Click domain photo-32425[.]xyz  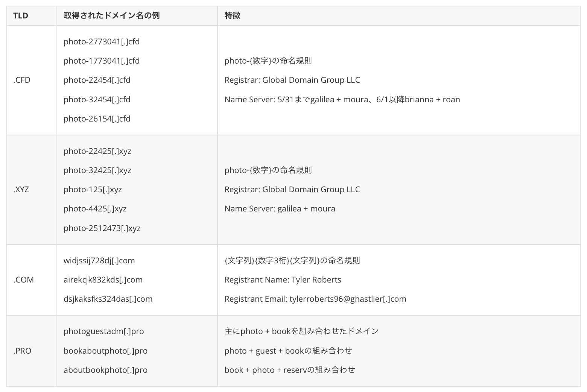[x=97, y=170]
